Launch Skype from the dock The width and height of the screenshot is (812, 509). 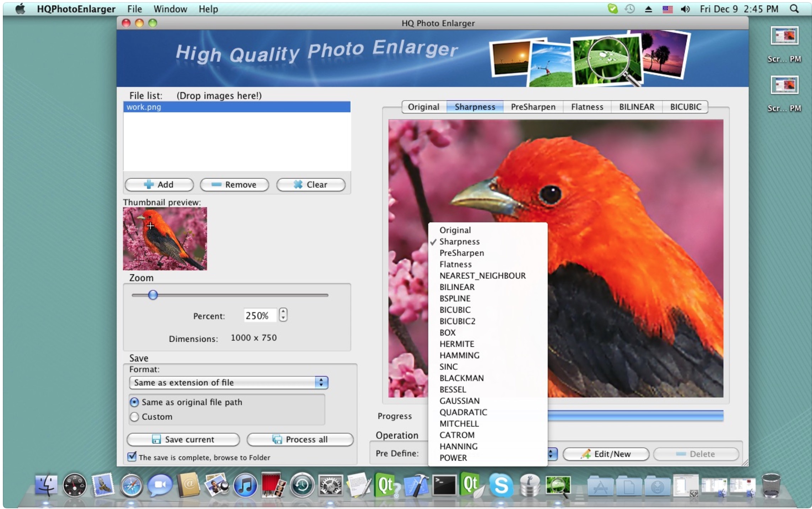pos(500,485)
